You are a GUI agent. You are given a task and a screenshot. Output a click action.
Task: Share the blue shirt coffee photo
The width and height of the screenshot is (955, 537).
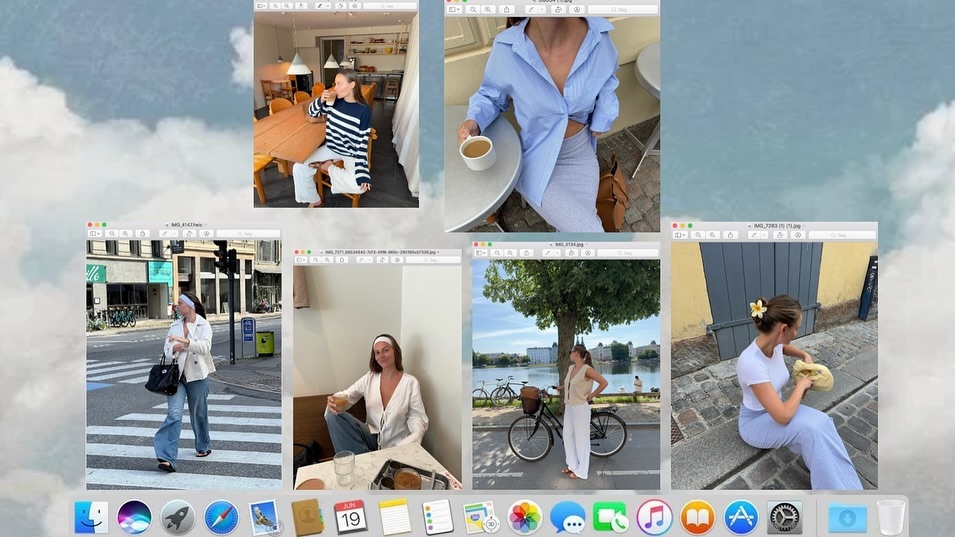click(507, 9)
